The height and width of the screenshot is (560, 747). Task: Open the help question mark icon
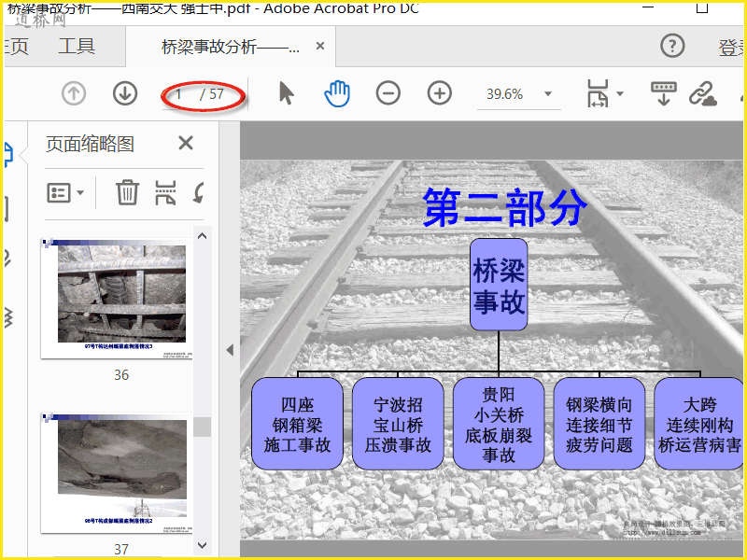[x=672, y=46]
